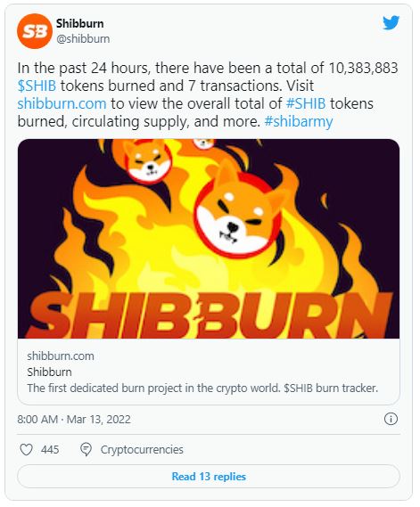
Task: Open the Shibburn SB profile avatar
Action: coord(35,31)
